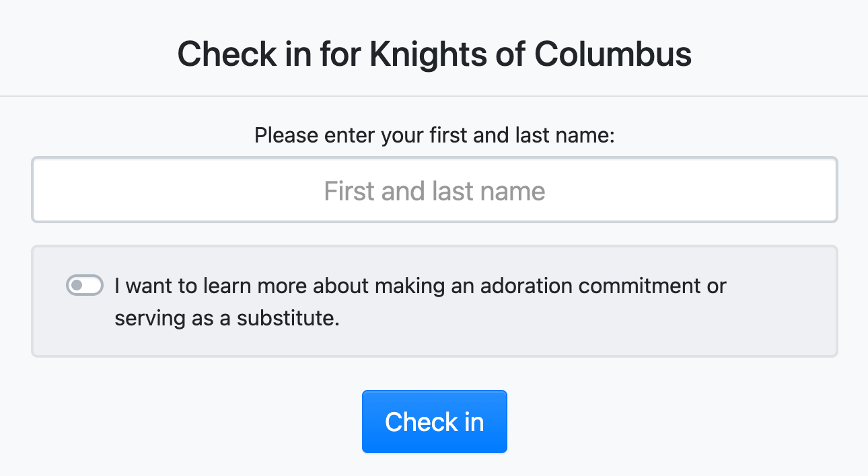868x476 pixels.
Task: Toggle the adoration commitment switch
Action: point(85,286)
